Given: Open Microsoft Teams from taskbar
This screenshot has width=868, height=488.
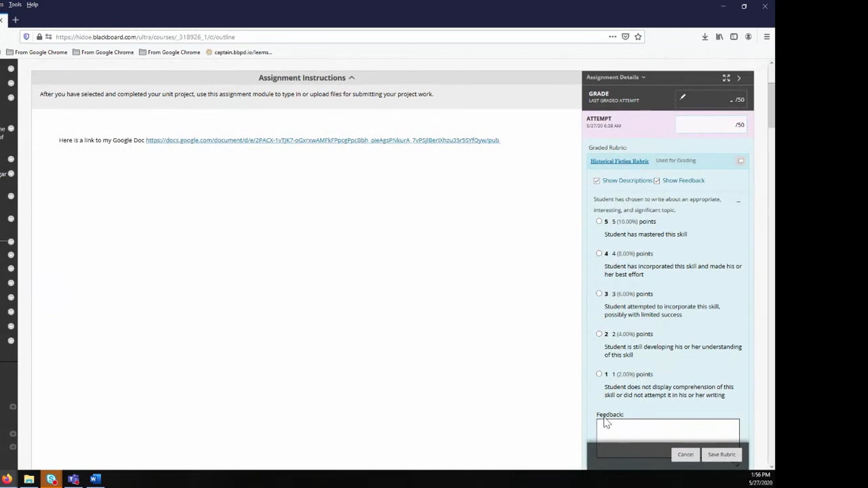Looking at the screenshot, I should coord(73,479).
